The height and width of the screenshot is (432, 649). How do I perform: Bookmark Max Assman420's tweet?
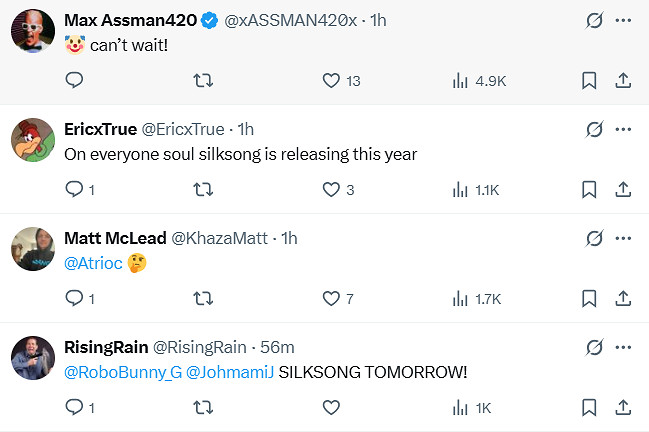[x=590, y=81]
